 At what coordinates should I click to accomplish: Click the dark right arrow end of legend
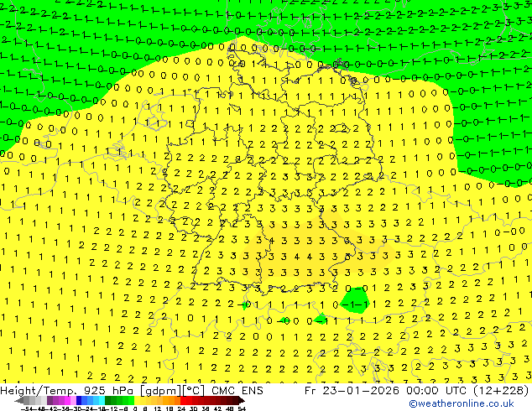click(x=242, y=400)
